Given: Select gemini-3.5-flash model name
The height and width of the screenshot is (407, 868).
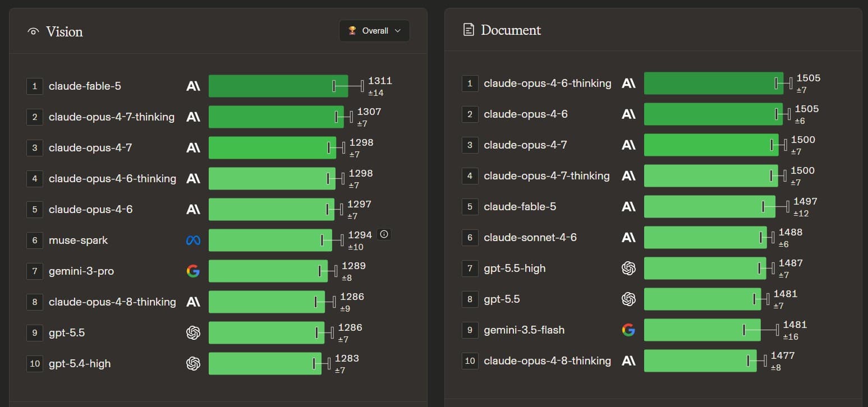Looking at the screenshot, I should pos(524,330).
